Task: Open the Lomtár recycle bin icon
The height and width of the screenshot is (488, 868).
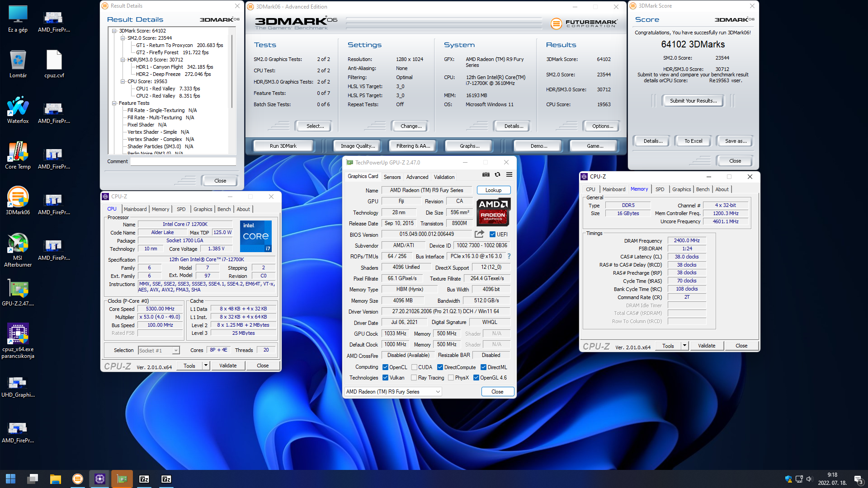Action: (x=18, y=64)
